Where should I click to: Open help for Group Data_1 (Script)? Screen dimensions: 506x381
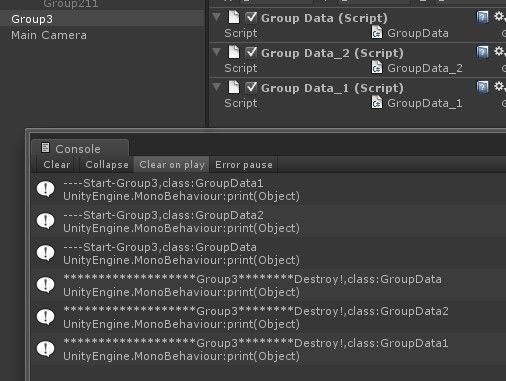pyautogui.click(x=482, y=87)
